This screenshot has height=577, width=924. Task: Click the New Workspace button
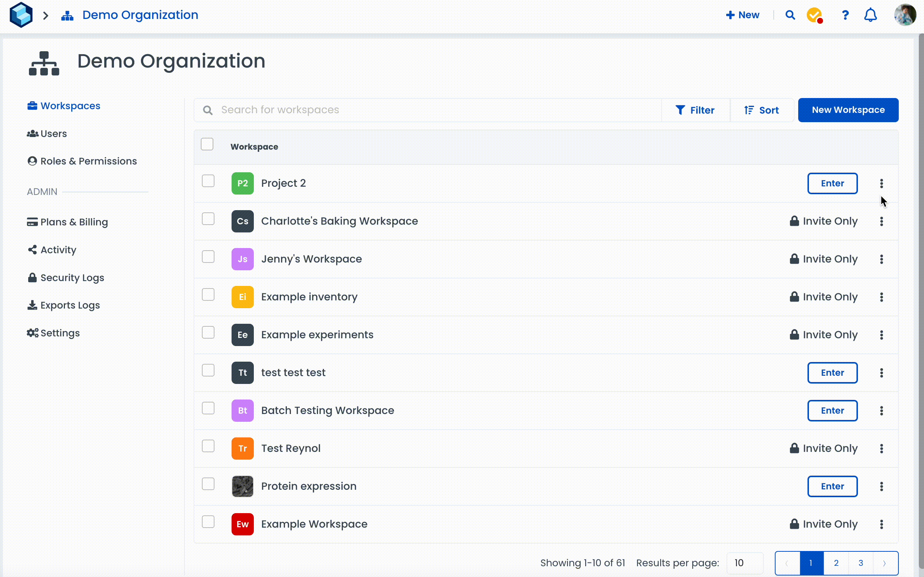pos(848,110)
